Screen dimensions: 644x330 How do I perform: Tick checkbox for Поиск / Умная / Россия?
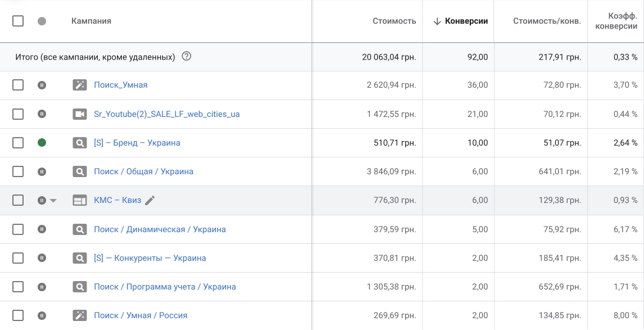17,315
